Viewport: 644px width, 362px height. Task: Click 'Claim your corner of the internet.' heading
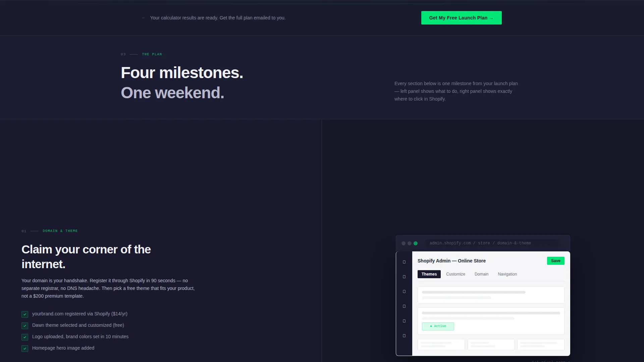pyautogui.click(x=86, y=257)
